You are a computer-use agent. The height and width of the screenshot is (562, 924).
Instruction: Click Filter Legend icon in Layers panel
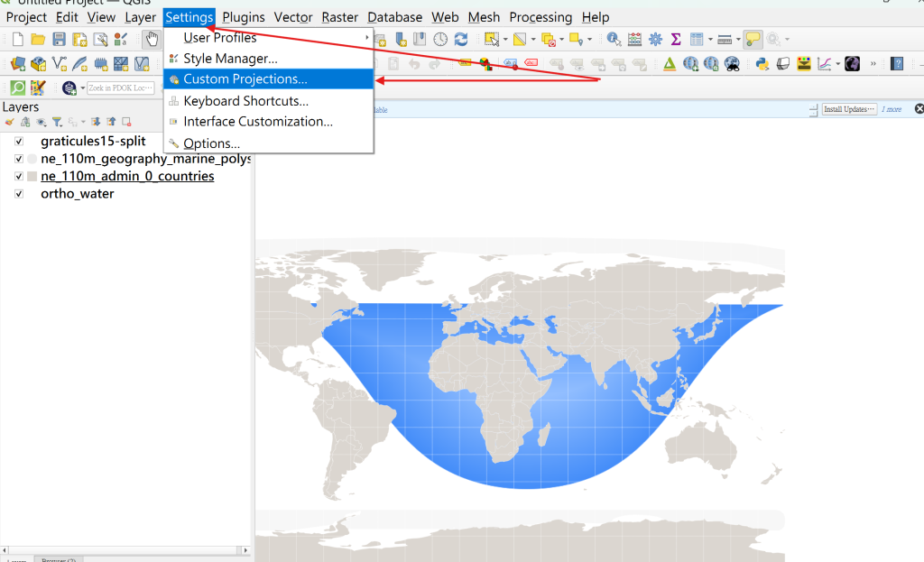coord(57,122)
